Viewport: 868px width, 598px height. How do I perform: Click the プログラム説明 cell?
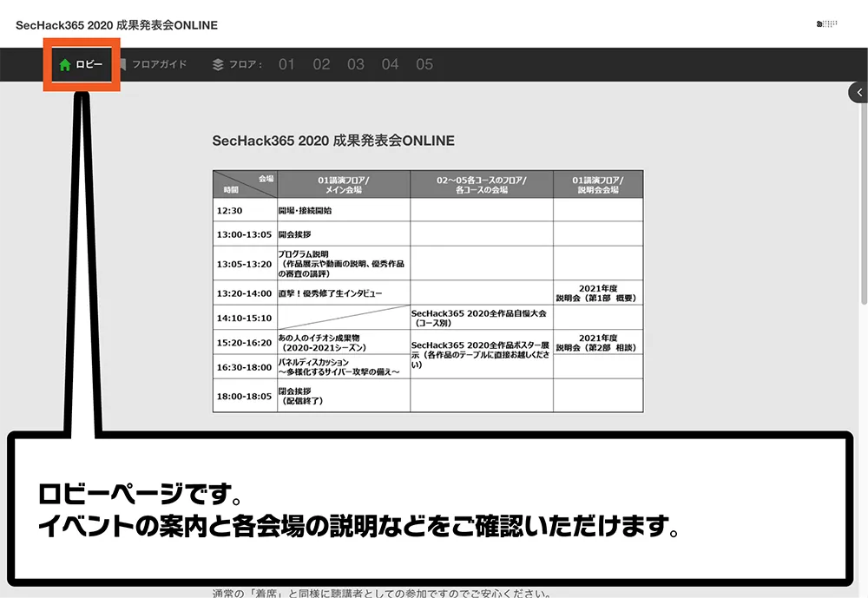[343, 264]
